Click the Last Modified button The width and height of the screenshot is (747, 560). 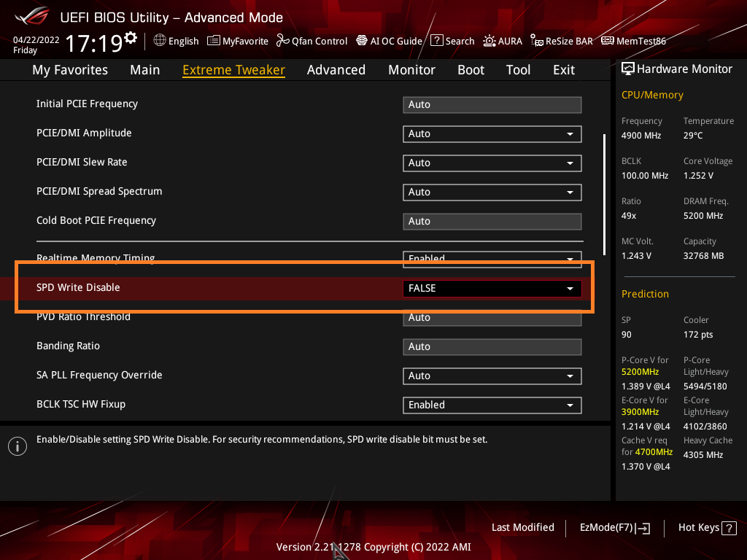tap(522, 527)
